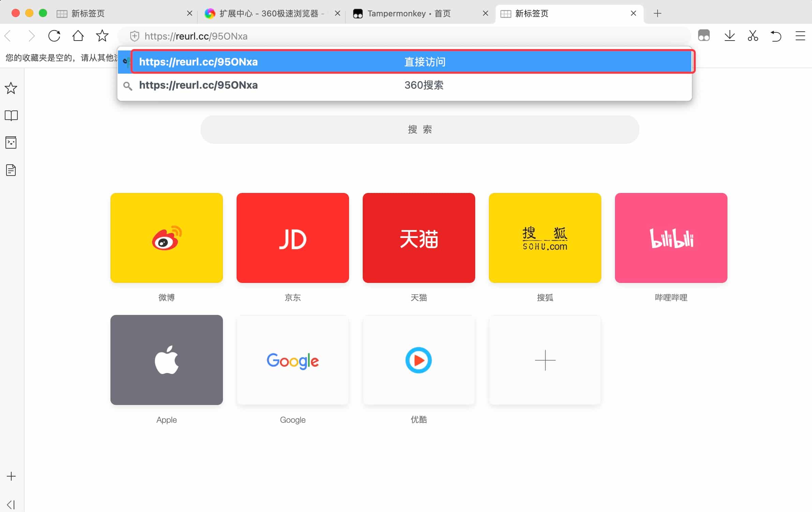812x512 pixels.
Task: Open the reading book icon in sidebar
Action: click(11, 116)
